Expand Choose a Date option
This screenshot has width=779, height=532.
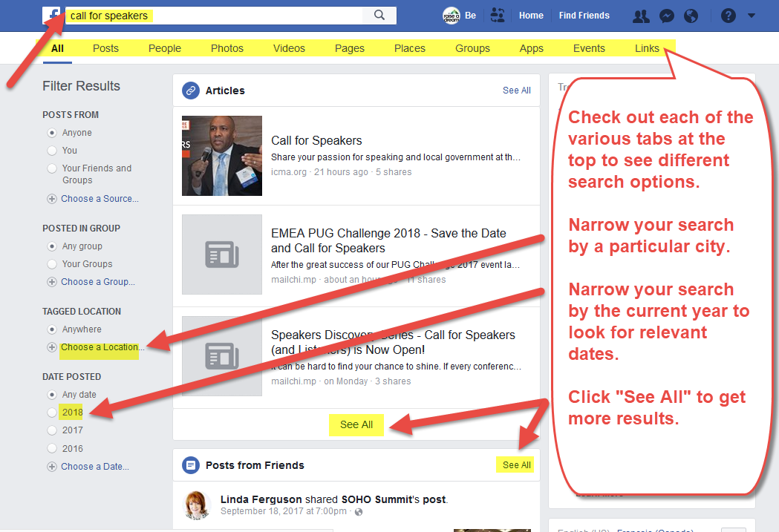(x=95, y=467)
